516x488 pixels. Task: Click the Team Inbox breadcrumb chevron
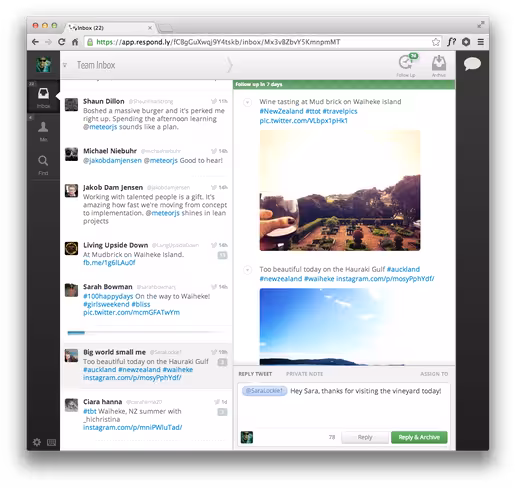tap(229, 65)
